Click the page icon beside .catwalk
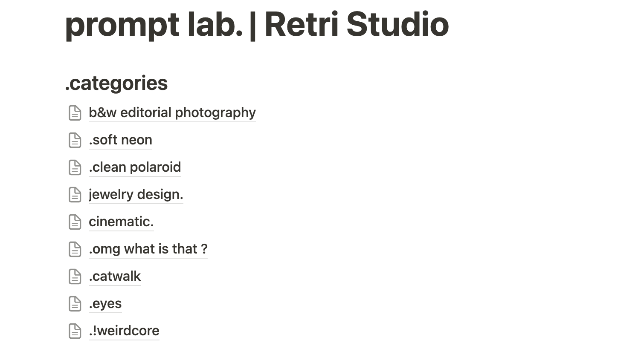Screen dimensions: 644x363 pos(75,277)
